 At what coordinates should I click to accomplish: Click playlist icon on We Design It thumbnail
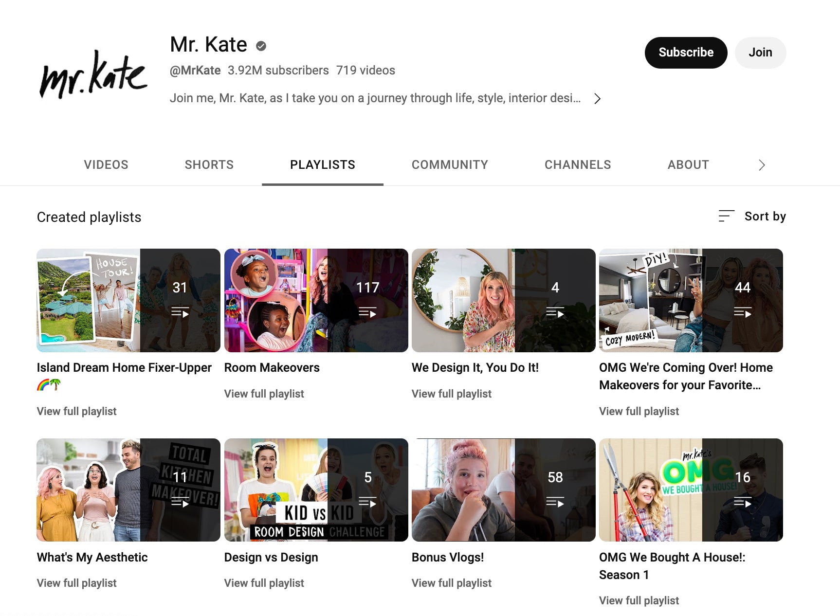(555, 312)
